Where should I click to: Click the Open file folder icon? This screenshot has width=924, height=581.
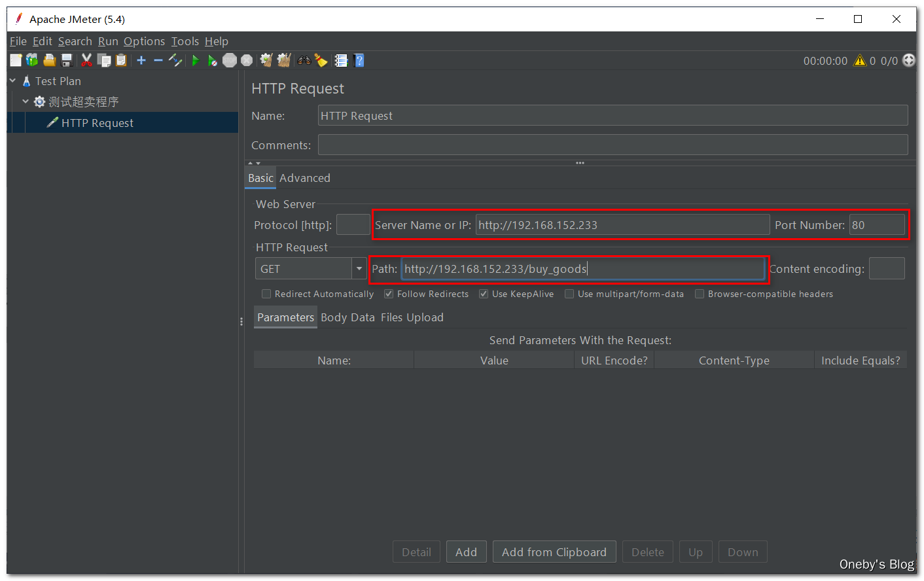click(49, 60)
